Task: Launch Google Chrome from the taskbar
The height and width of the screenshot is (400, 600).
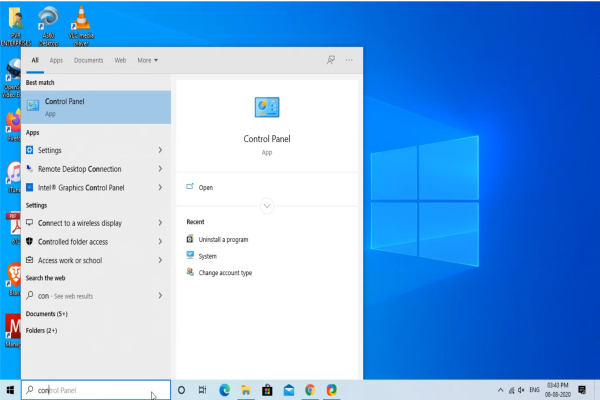Action: tap(310, 390)
